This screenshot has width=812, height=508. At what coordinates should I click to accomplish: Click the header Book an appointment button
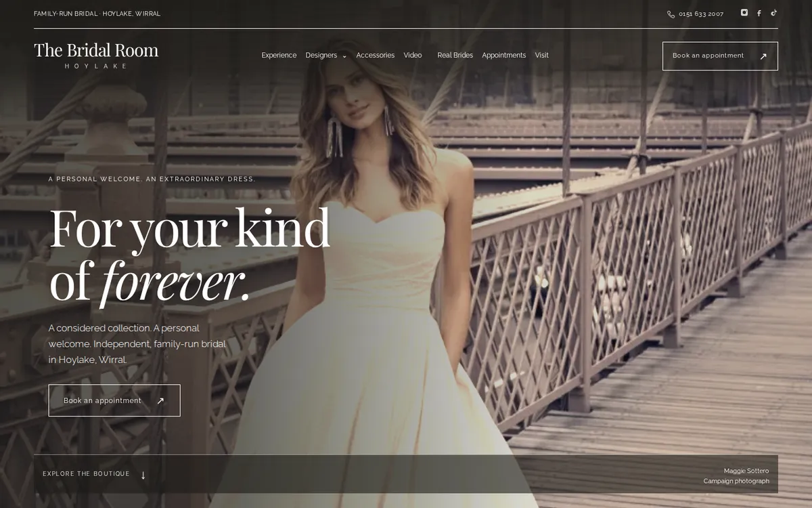[720, 56]
